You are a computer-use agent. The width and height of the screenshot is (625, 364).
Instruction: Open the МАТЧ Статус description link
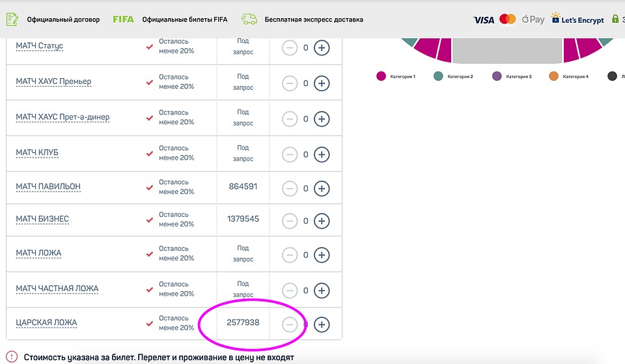coord(40,46)
